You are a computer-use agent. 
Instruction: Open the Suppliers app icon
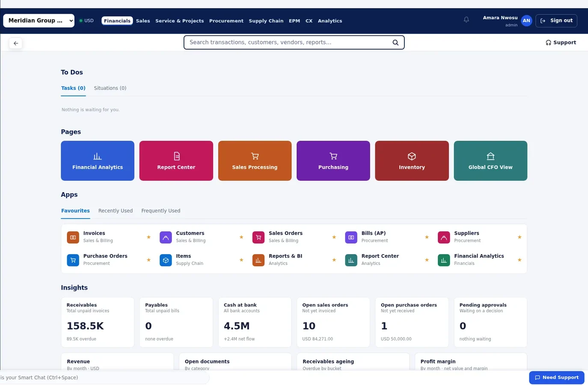[444, 237]
